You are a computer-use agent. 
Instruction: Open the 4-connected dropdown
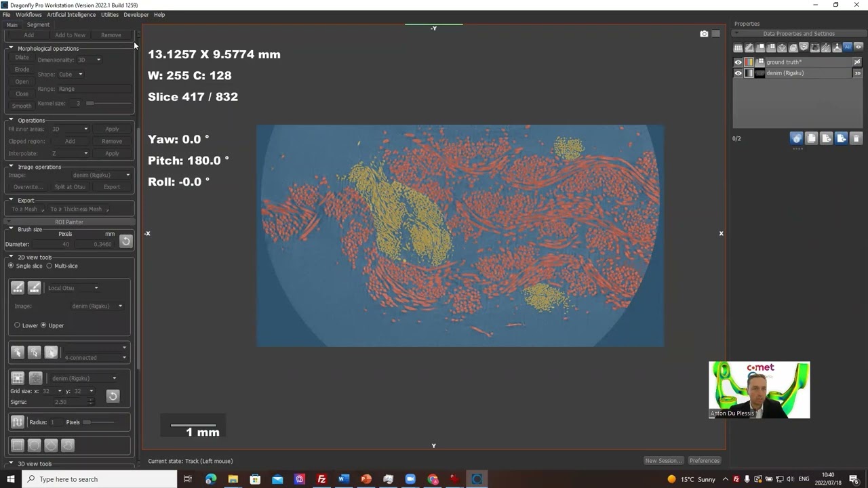pyautogui.click(x=94, y=357)
